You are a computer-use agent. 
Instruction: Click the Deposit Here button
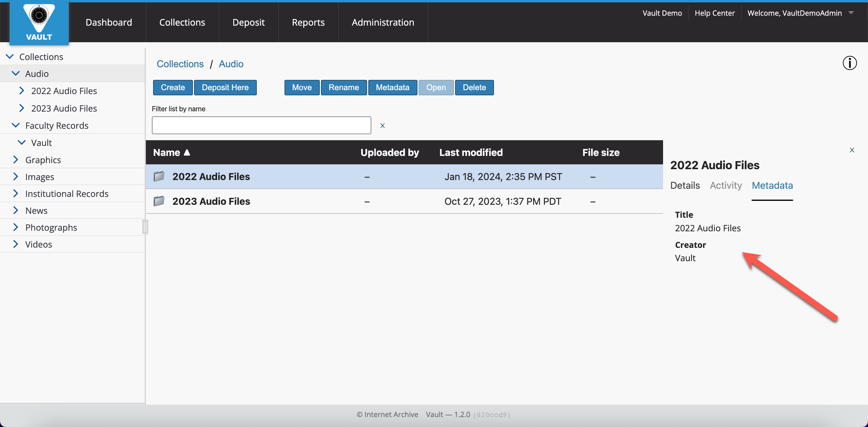pos(225,88)
